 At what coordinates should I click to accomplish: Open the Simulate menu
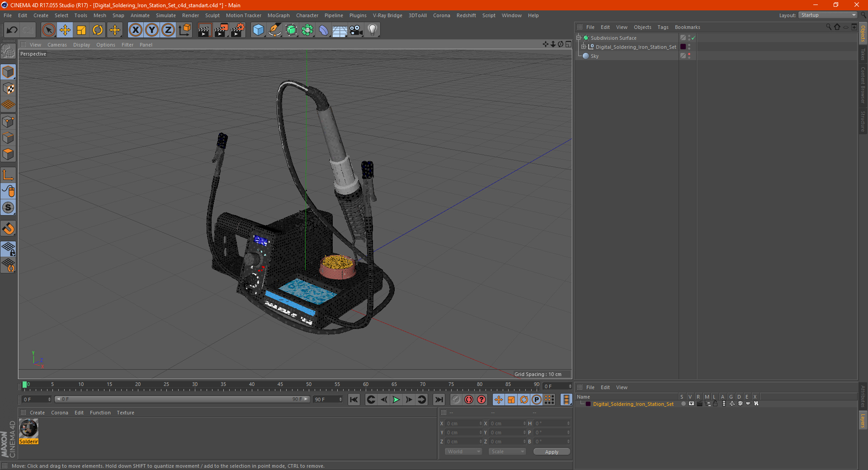pyautogui.click(x=166, y=15)
